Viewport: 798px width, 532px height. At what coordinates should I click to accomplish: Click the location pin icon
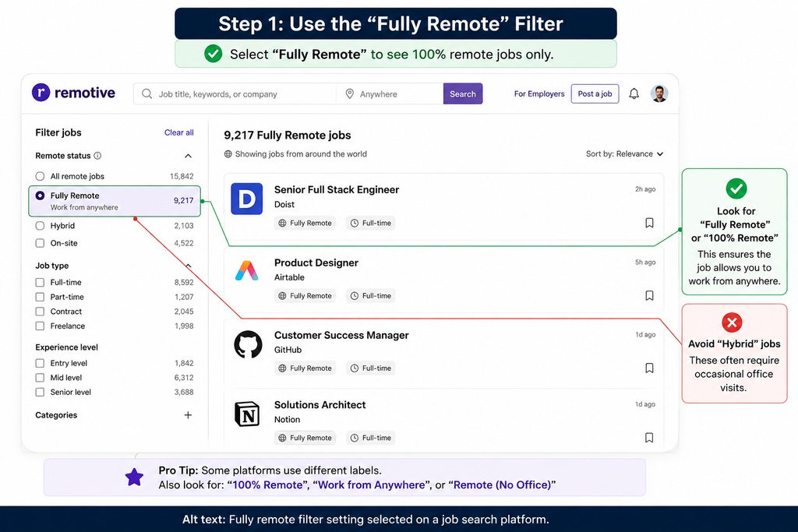(350, 94)
